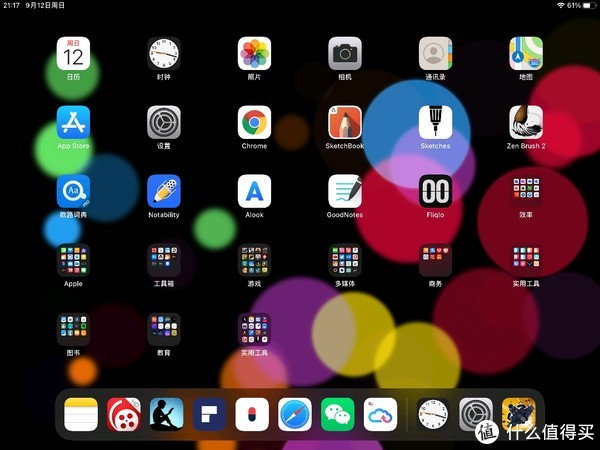Open the Apple folder
The width and height of the screenshot is (600, 450).
point(73,260)
